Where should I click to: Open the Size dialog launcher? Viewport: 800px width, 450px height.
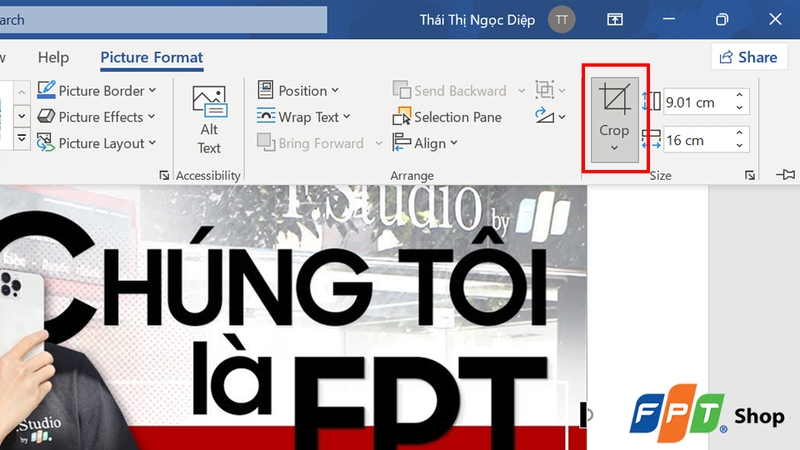pyautogui.click(x=749, y=176)
